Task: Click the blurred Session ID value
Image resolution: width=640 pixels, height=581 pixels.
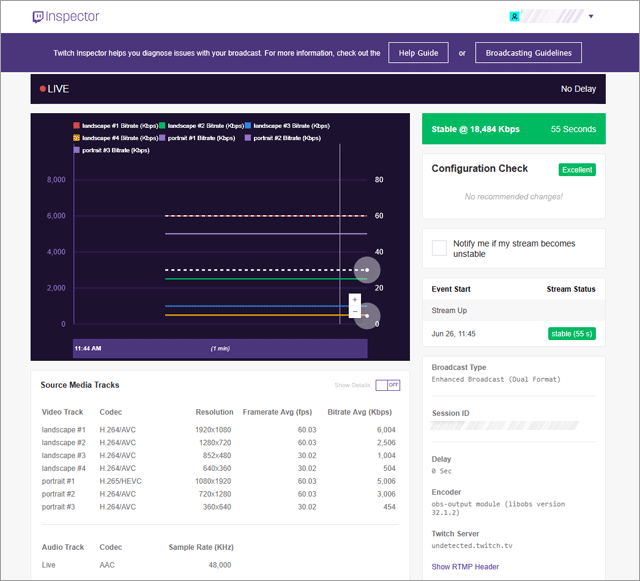Action: pyautogui.click(x=505, y=425)
